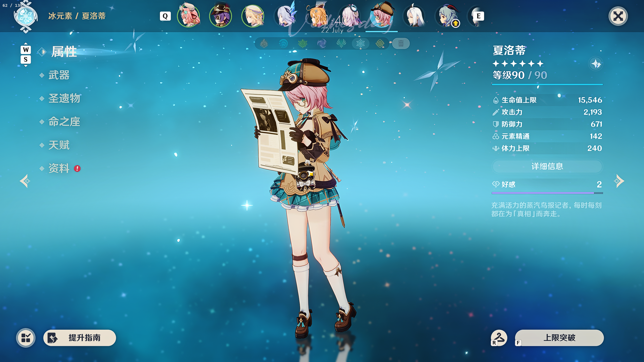Click the sparkle star icon beside character rating
The height and width of the screenshot is (362, 644).
tap(596, 64)
